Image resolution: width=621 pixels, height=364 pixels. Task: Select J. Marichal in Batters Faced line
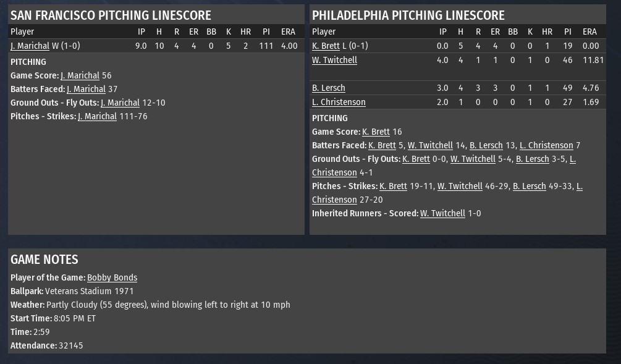coord(86,89)
